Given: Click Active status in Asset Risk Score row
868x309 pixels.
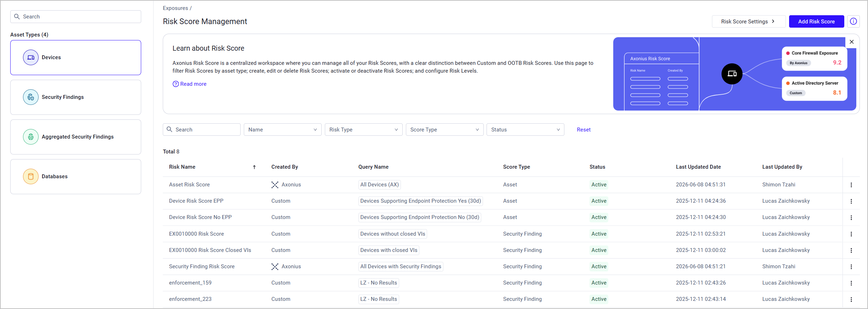Looking at the screenshot, I should 599,185.
